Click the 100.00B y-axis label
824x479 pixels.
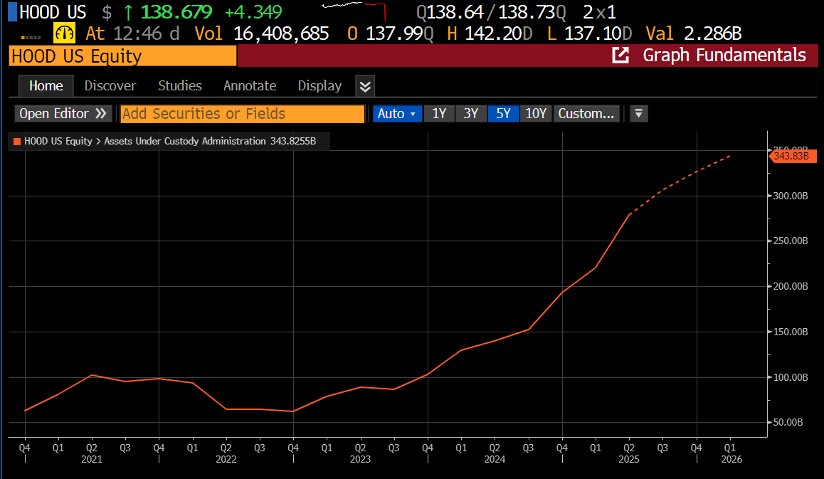point(790,378)
